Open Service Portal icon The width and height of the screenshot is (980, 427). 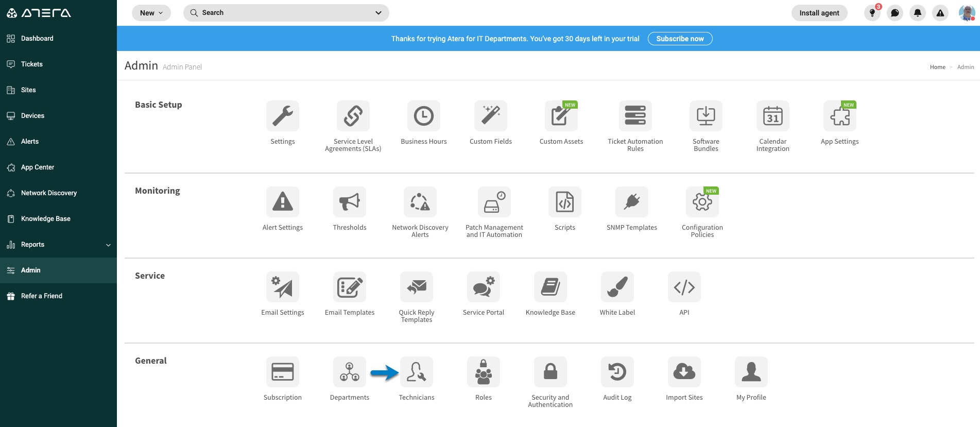coord(484,287)
